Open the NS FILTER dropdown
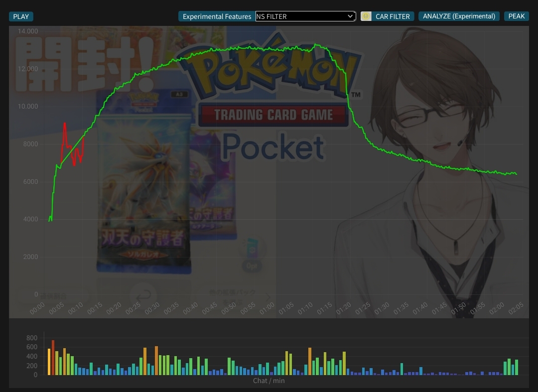 (305, 16)
